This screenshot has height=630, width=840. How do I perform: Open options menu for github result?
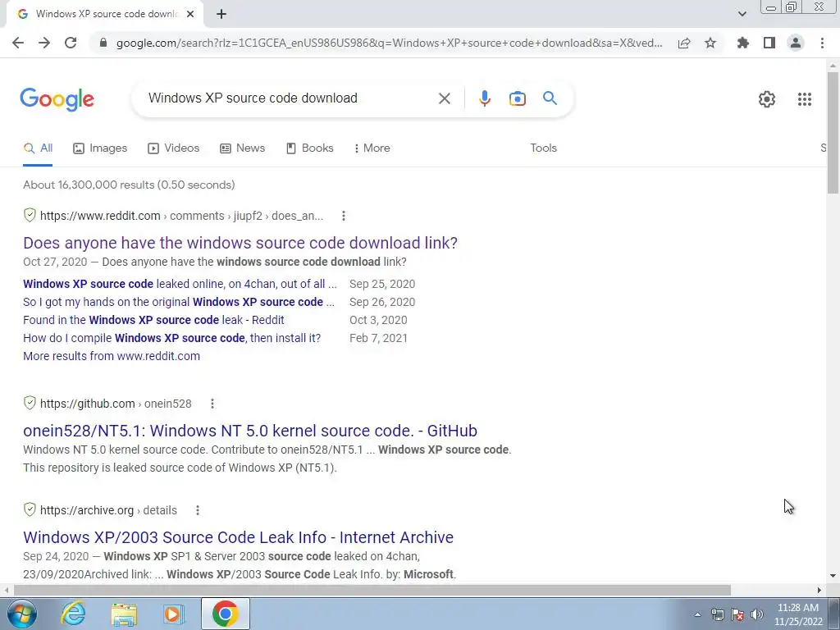[212, 404]
